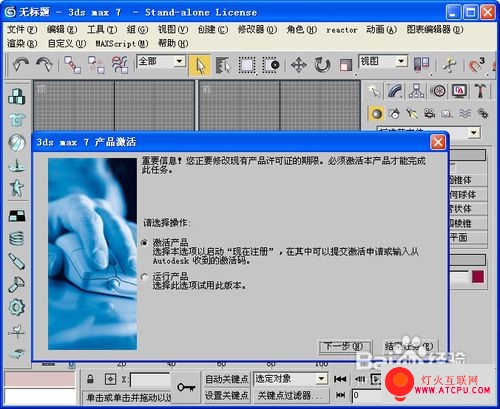Click the Undo arrow in main toolbar
Screen dimensions: 500x409
pos(21,64)
